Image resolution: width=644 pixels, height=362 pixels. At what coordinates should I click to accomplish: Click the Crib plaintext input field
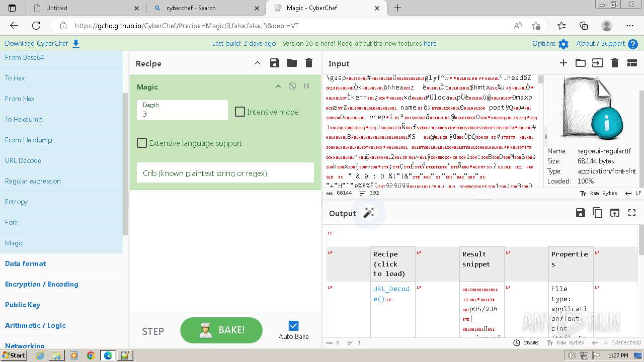pyautogui.click(x=225, y=173)
